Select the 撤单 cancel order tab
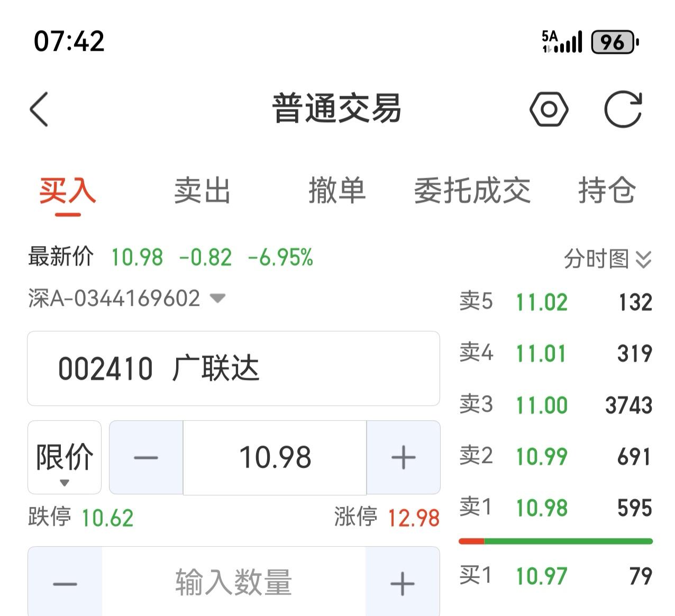675x616 pixels. tap(337, 192)
